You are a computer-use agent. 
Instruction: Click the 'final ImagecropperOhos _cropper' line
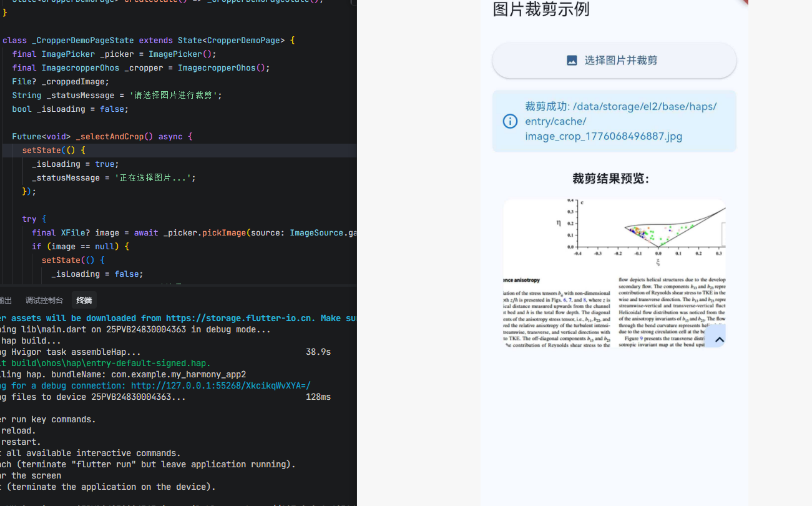coord(141,68)
